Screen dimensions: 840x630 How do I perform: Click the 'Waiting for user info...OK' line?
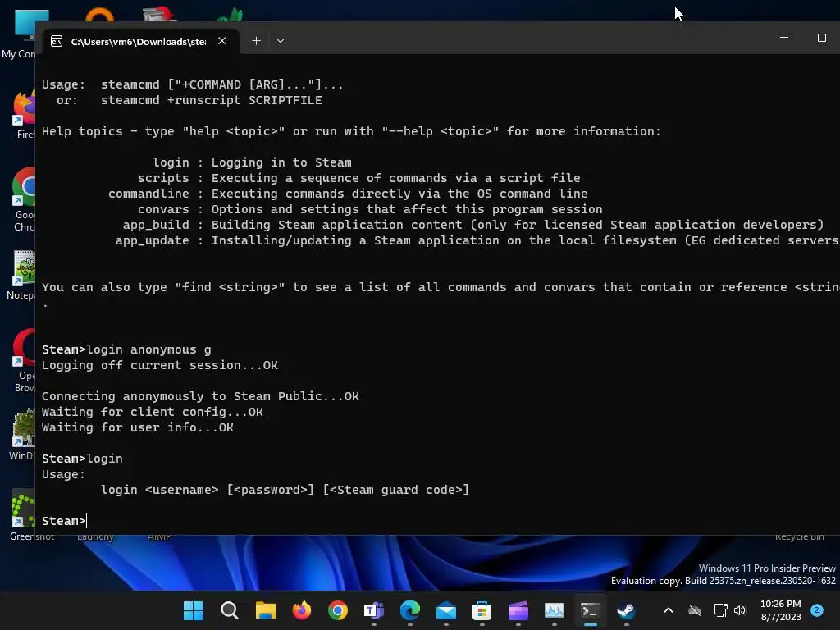pos(138,427)
